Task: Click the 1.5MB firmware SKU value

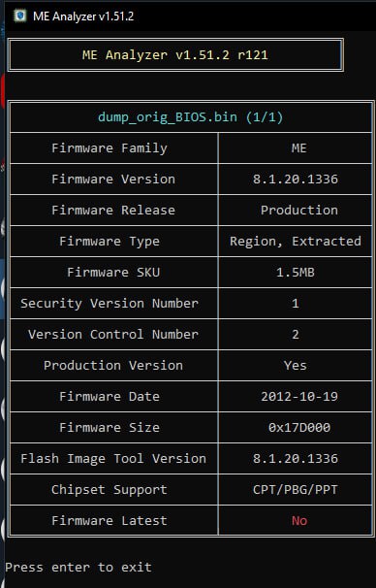Action: coord(296,273)
